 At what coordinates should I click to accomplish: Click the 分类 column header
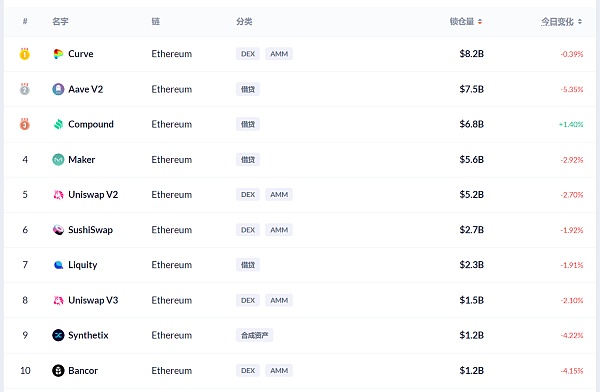pos(244,21)
